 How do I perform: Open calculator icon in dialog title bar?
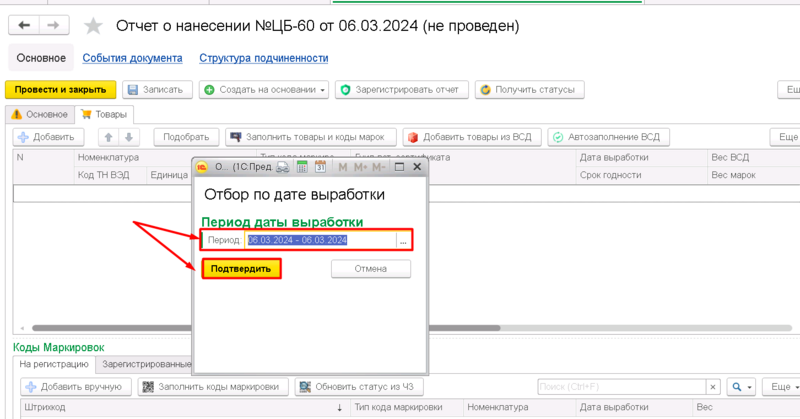pyautogui.click(x=300, y=168)
